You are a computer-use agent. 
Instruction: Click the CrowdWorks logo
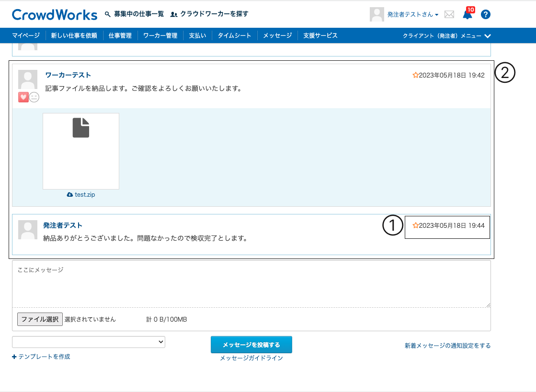[x=55, y=14]
